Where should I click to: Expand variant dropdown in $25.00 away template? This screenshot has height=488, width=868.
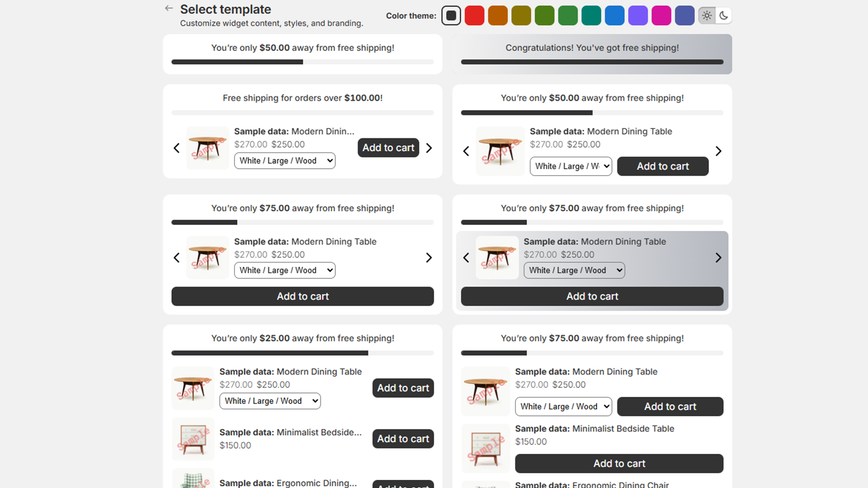[x=270, y=401]
